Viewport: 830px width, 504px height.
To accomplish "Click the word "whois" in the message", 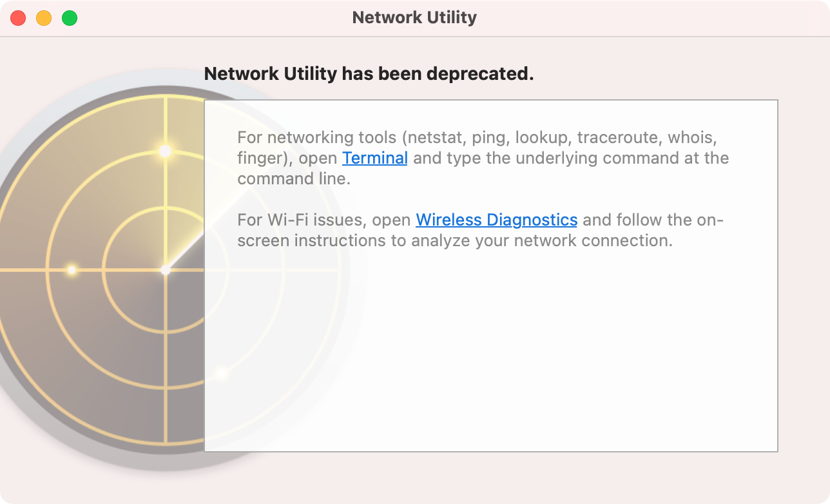I will pyautogui.click(x=691, y=137).
